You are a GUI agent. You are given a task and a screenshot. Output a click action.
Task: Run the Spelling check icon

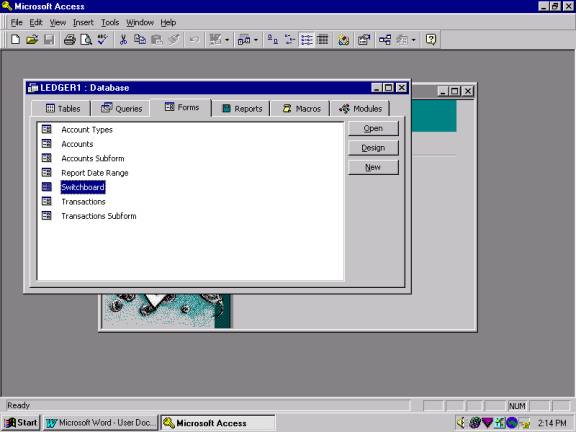point(102,39)
